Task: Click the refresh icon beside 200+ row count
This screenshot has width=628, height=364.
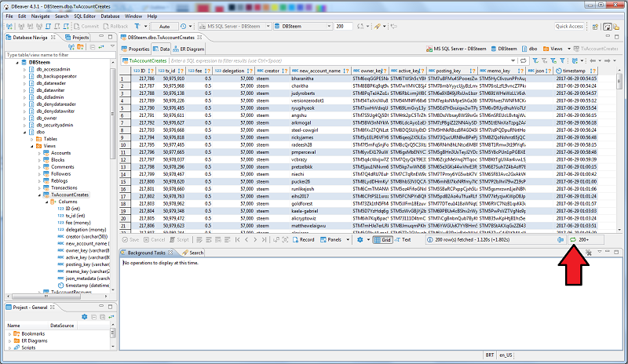Action: point(573,240)
